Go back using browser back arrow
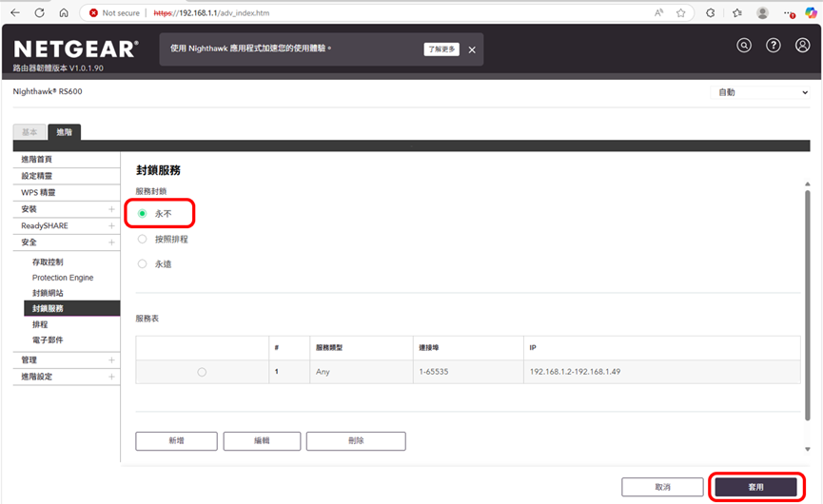Viewport: 823px width, 504px height. [x=15, y=12]
